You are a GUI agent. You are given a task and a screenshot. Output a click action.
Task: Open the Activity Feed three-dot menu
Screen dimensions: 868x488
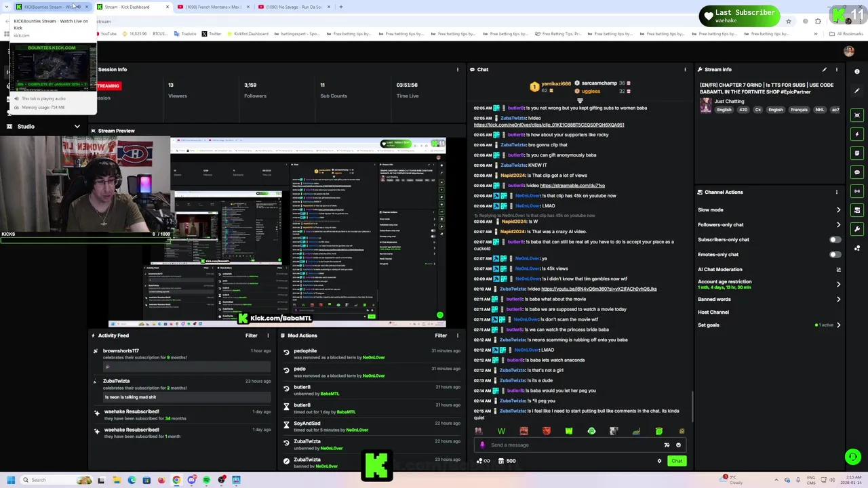point(268,335)
